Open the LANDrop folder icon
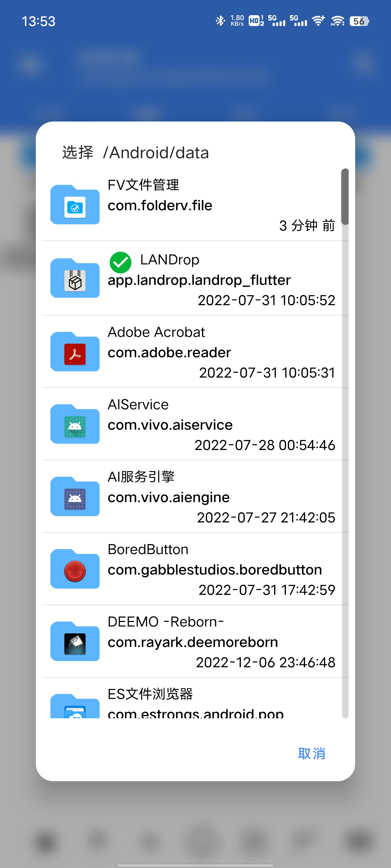The image size is (391, 868). 75,278
